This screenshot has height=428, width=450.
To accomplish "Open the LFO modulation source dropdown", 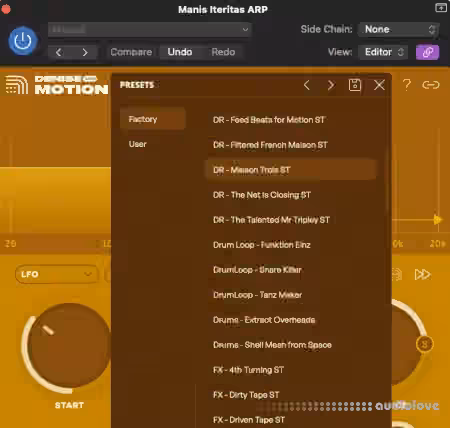I will pos(57,274).
